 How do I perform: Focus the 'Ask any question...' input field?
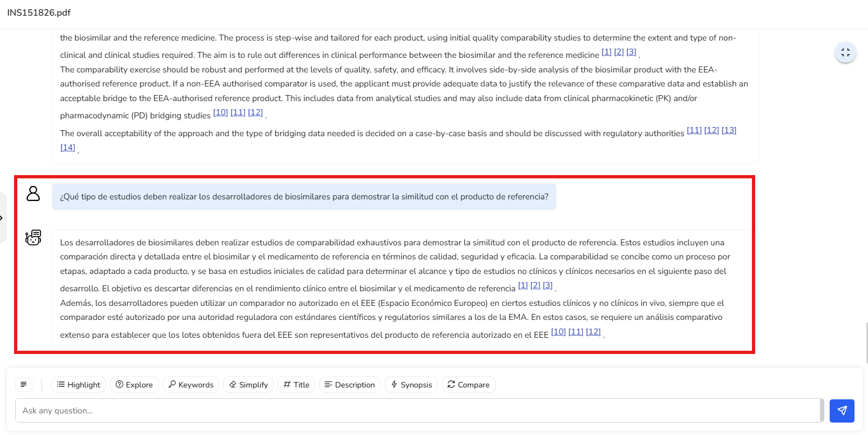[x=417, y=411]
